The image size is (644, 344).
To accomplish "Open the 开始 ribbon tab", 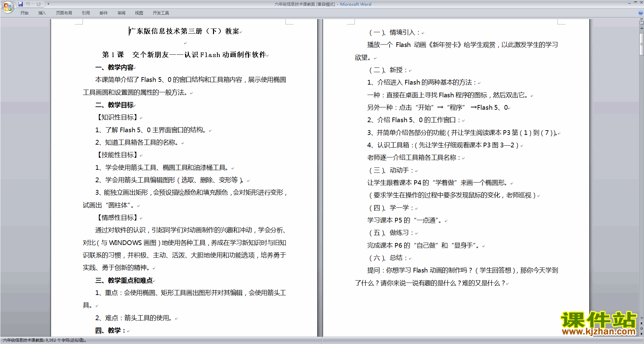I will coord(24,13).
